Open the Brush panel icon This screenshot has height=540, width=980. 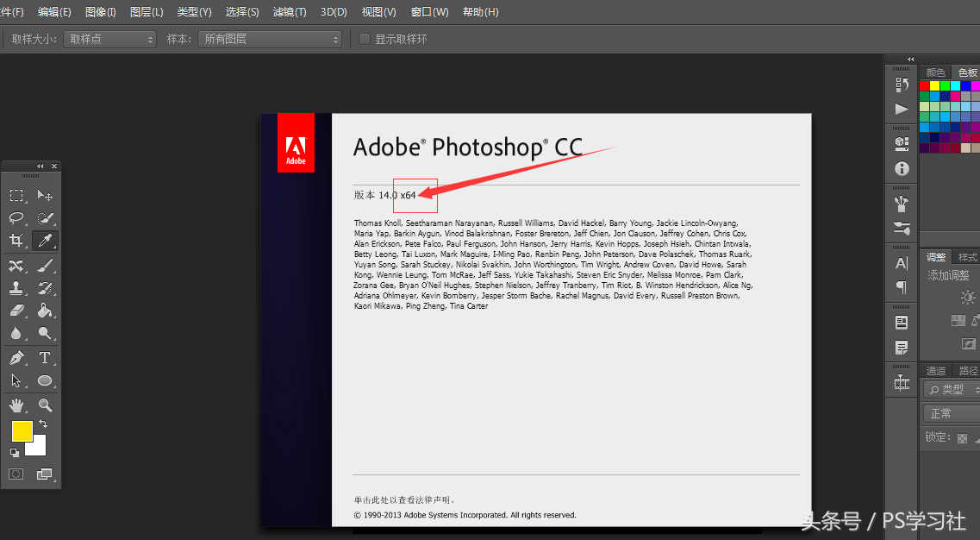[x=902, y=228]
